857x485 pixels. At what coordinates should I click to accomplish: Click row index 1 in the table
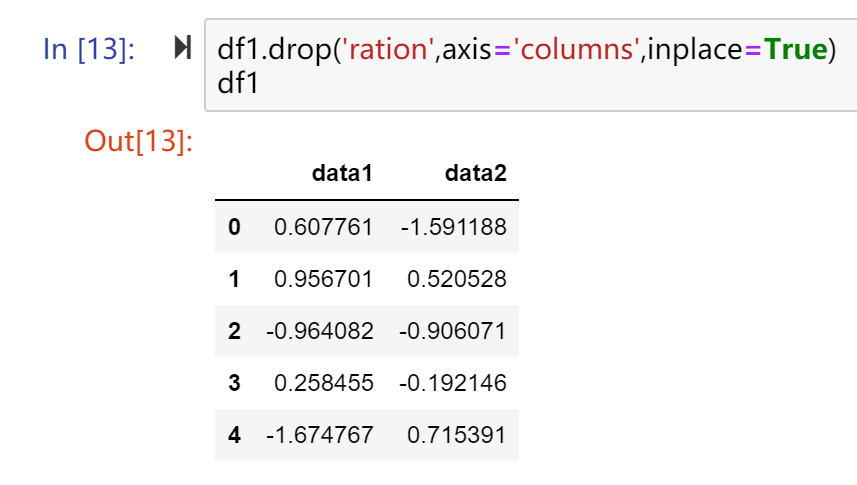(x=234, y=279)
